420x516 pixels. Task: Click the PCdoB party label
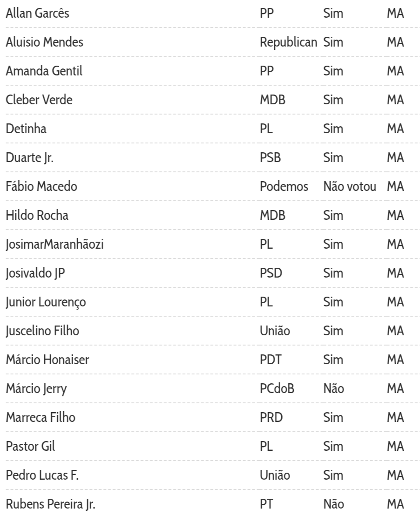[x=277, y=389]
